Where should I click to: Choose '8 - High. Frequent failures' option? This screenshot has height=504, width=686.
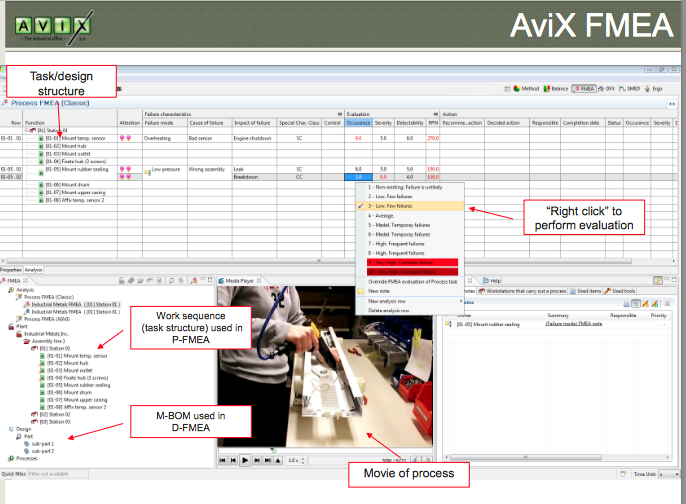410,253
